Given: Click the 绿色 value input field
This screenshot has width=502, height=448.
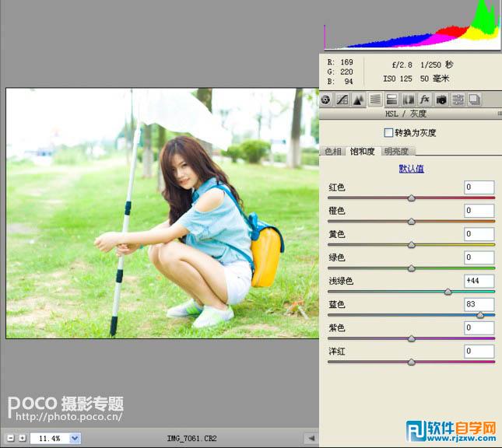Looking at the screenshot, I should (479, 257).
